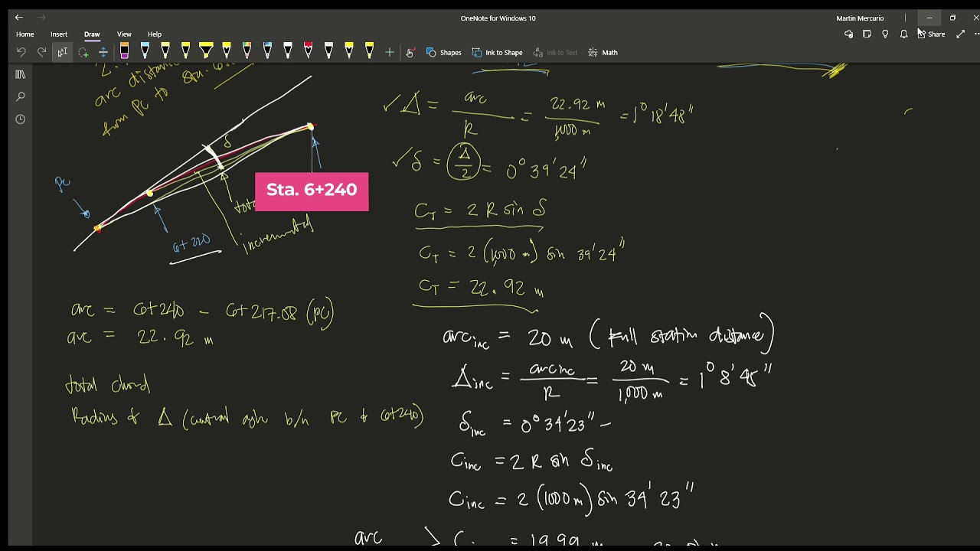Select the Type or Select Objects tool
The width and height of the screenshot is (980, 551).
[x=62, y=52]
